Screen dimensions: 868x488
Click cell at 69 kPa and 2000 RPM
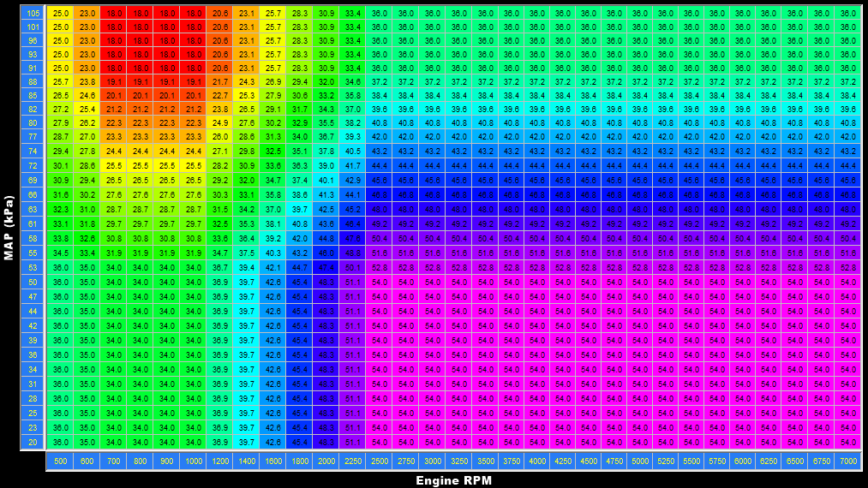coord(326,181)
